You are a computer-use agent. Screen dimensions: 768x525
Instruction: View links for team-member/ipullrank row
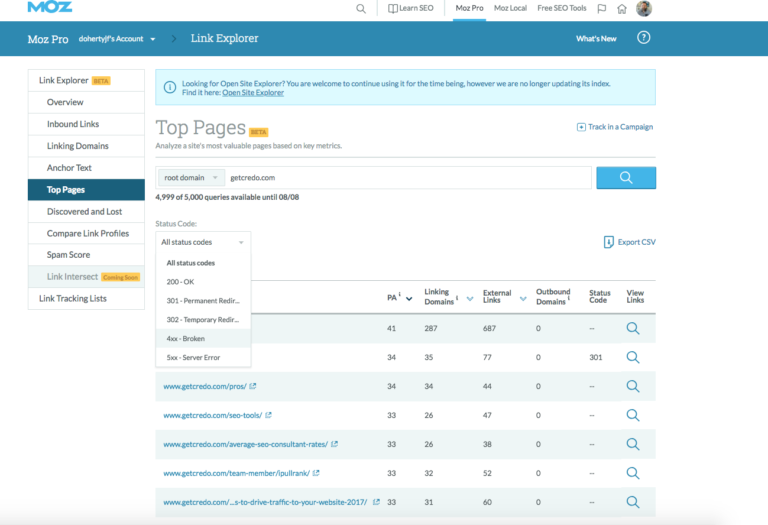(x=633, y=473)
